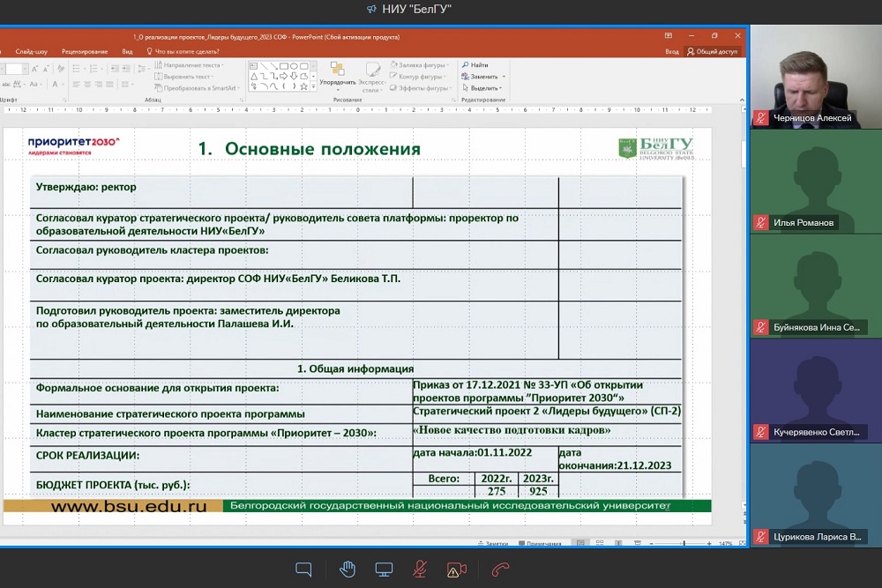Screen dimensions: 882x588
Task: Switch to slide sorter view
Action: click(x=600, y=543)
